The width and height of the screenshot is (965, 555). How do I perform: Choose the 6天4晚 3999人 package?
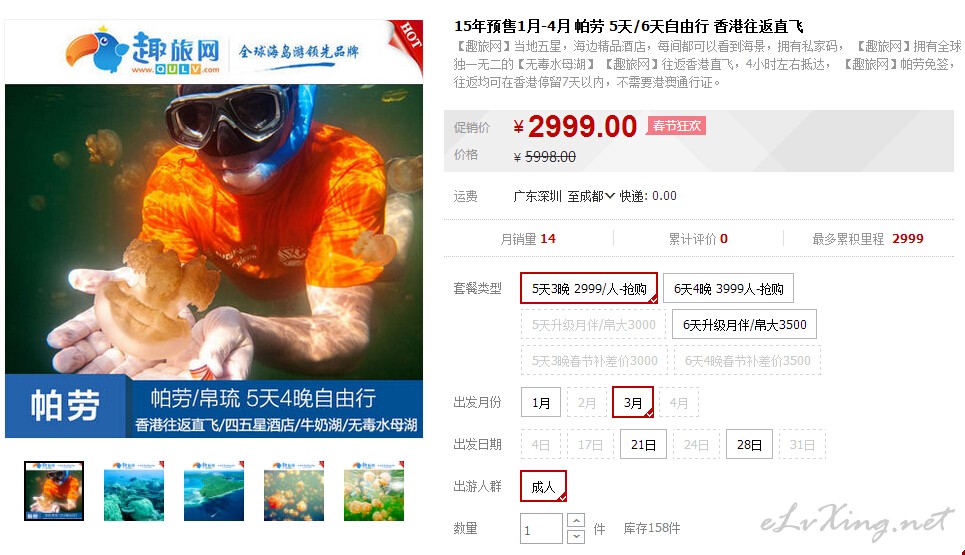(728, 288)
